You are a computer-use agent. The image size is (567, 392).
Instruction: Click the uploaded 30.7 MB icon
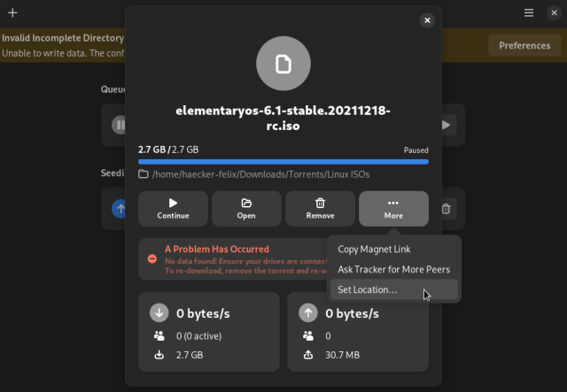pos(308,355)
